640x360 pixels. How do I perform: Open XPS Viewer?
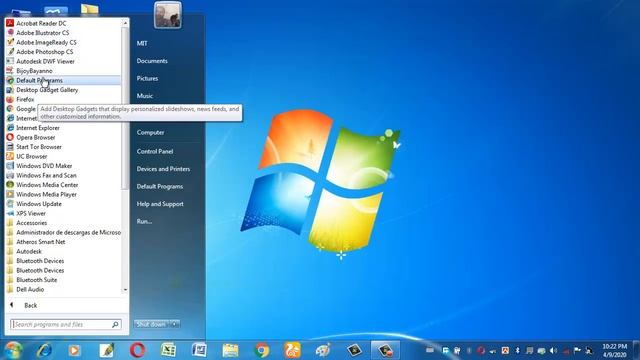click(63, 213)
